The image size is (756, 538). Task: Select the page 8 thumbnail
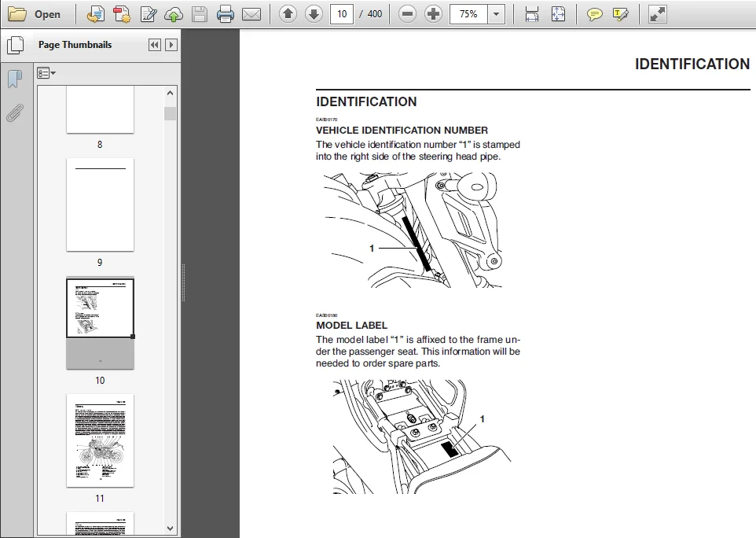pos(100,110)
